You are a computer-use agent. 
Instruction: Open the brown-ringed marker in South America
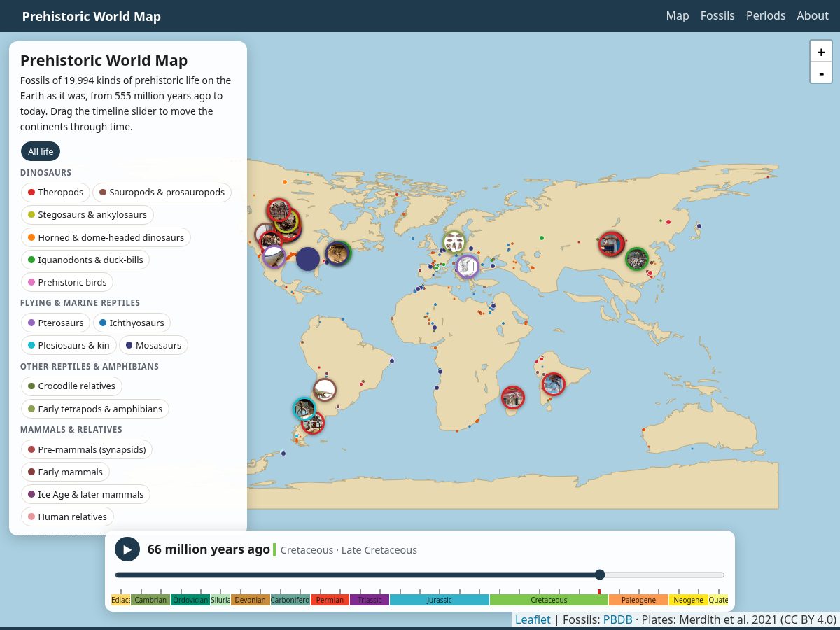tap(324, 390)
